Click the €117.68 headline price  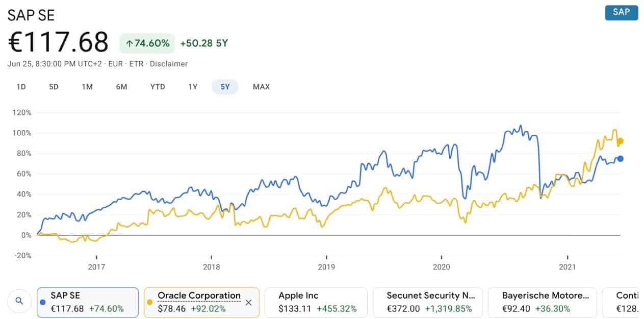tap(58, 42)
